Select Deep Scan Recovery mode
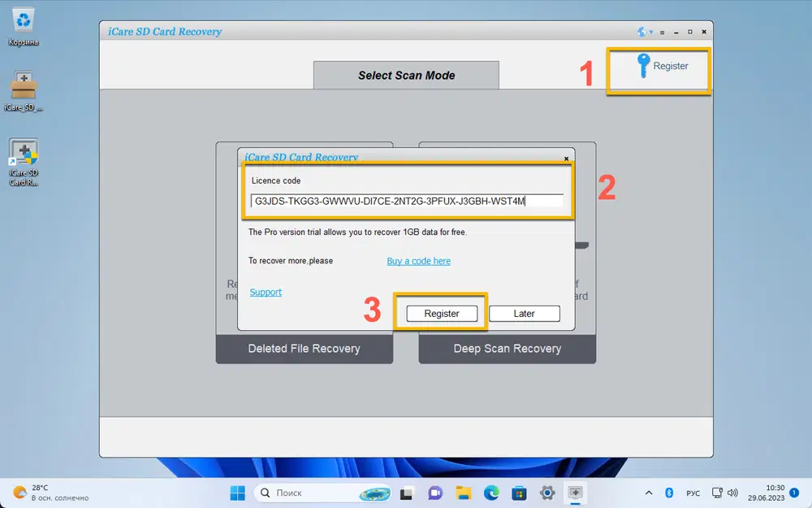The image size is (812, 508). pos(507,349)
